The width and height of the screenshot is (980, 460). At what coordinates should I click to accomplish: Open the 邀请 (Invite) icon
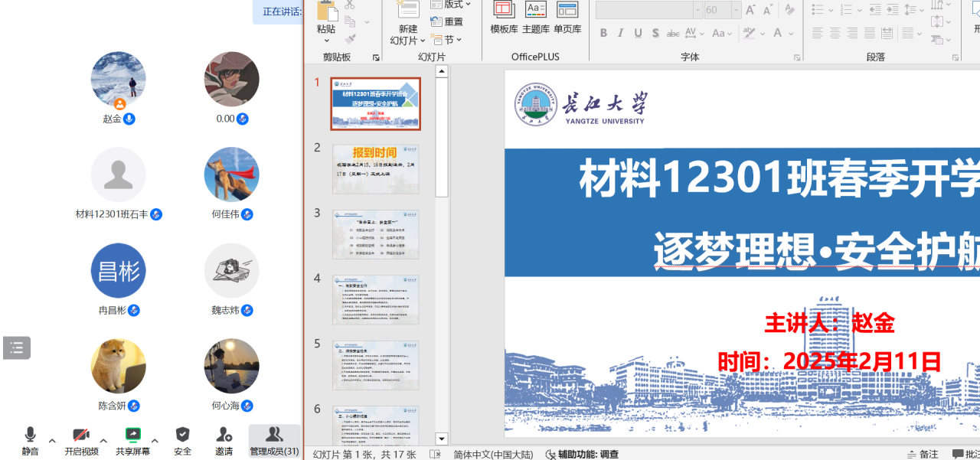(x=224, y=436)
